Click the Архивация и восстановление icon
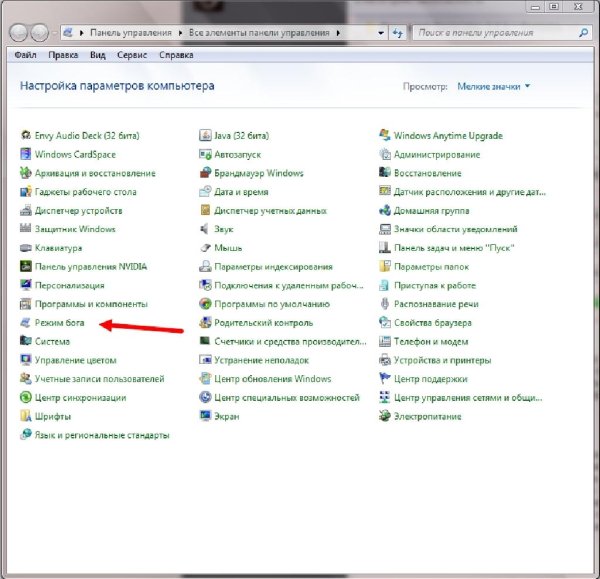Screen dimensions: 600x579 [x=26, y=173]
